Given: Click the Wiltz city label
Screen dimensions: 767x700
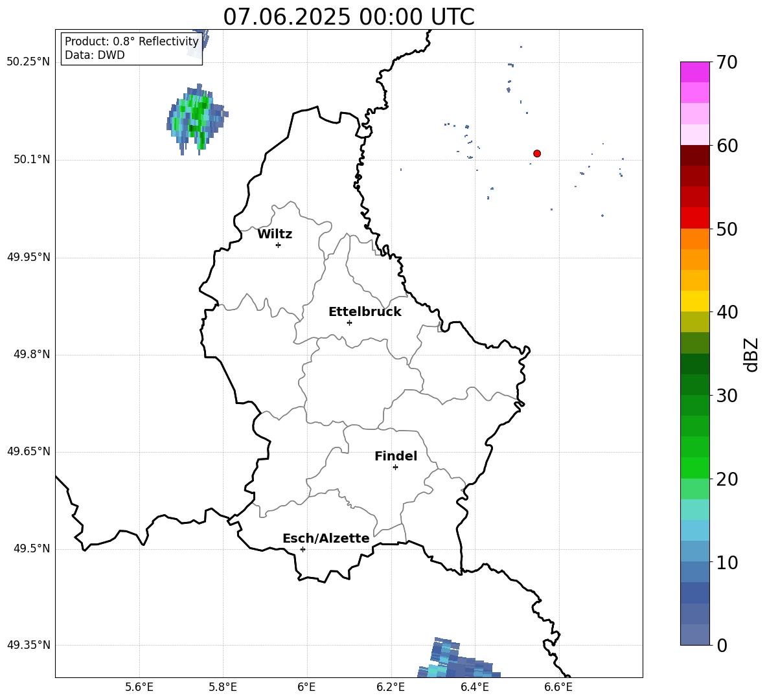Looking at the screenshot, I should (275, 234).
